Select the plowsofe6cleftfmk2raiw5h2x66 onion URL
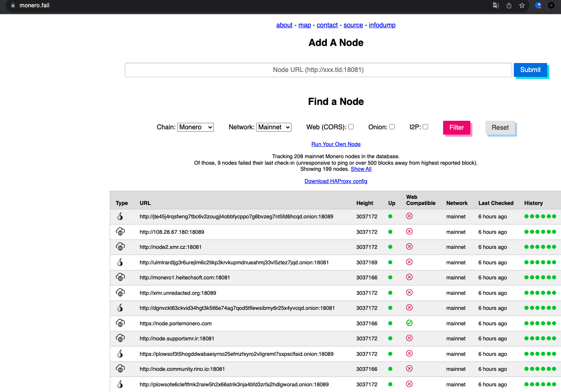Viewport: 561px width, 392px height. (x=234, y=385)
